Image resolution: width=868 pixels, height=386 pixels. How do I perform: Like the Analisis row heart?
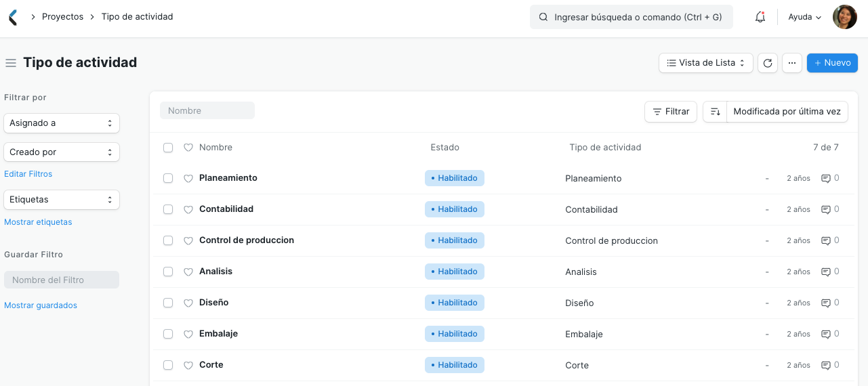(x=188, y=272)
